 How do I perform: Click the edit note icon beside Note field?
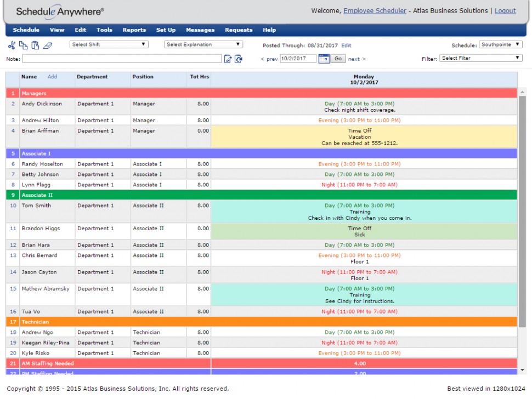pos(228,59)
